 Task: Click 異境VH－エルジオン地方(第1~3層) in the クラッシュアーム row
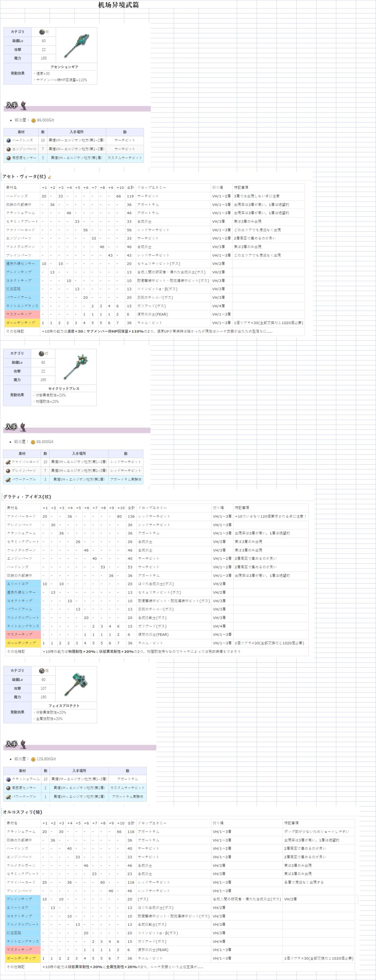(79, 779)
